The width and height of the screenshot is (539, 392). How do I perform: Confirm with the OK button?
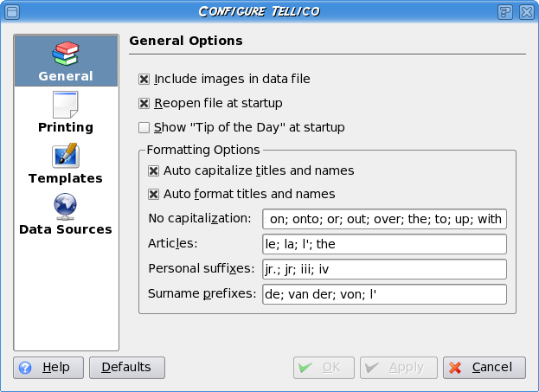coord(324,368)
